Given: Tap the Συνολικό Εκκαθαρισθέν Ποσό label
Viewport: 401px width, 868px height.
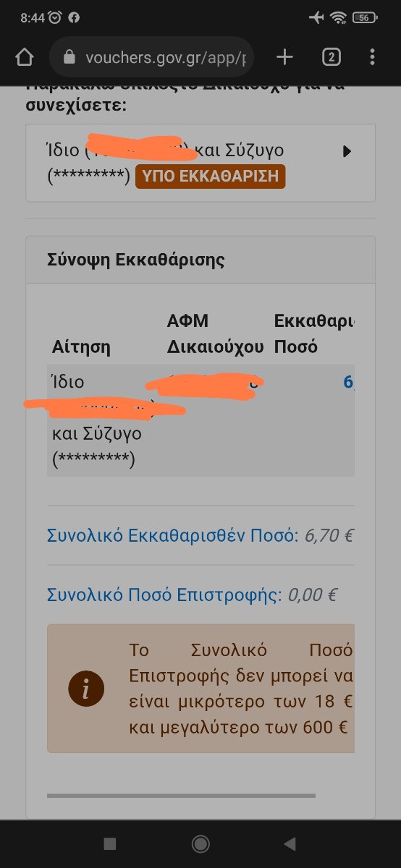Looking at the screenshot, I should pyautogui.click(x=172, y=536).
